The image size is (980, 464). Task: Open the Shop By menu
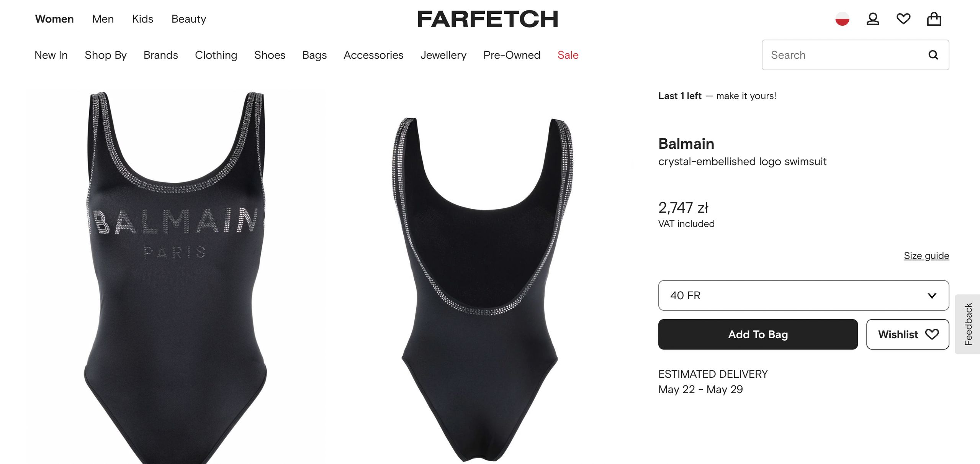pyautogui.click(x=106, y=55)
